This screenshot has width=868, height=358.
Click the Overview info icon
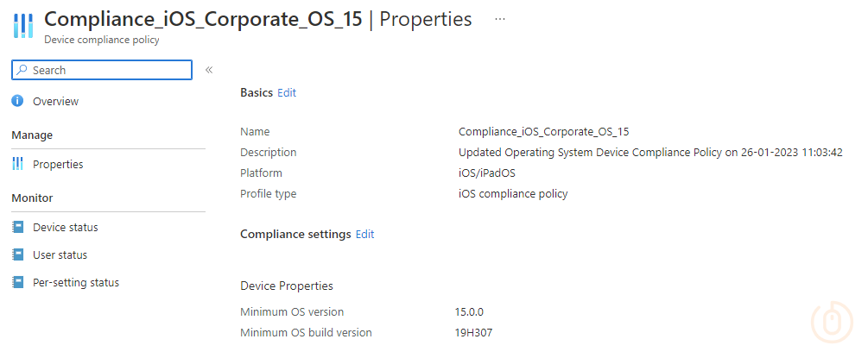click(x=17, y=101)
